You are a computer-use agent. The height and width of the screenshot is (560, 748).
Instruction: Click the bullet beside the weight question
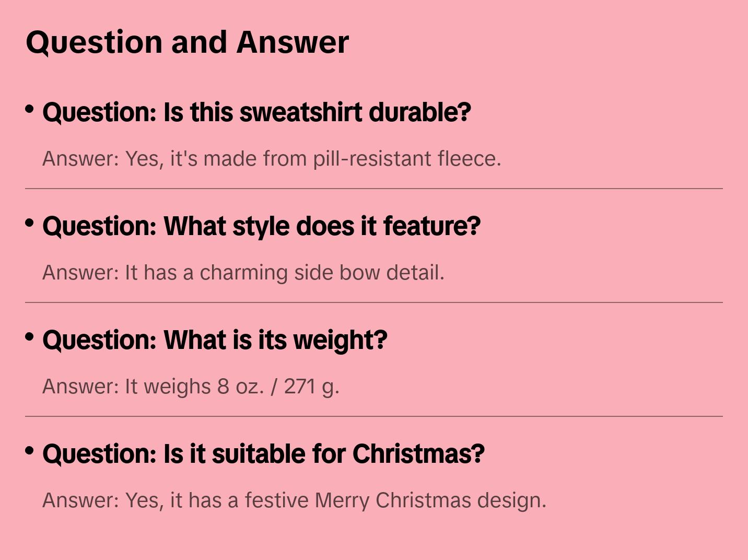coord(30,337)
